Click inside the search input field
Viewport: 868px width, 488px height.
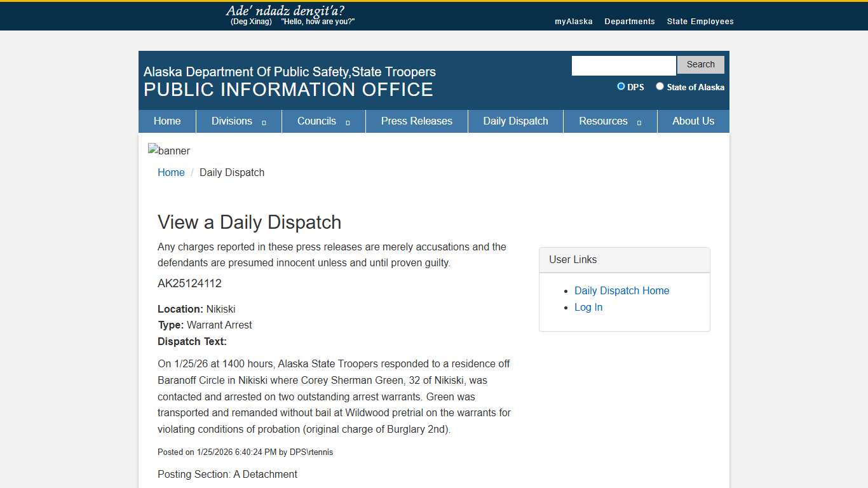(623, 65)
